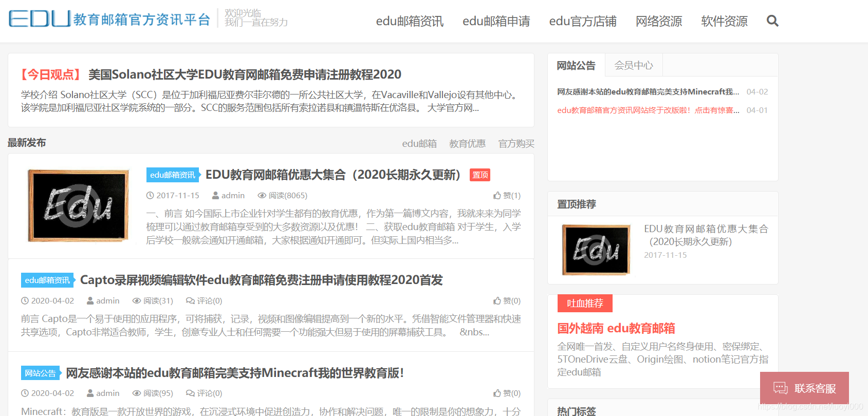Screen dimensions: 868x416
Task: Click the 吐血推荐 red label
Action: pyautogui.click(x=585, y=304)
